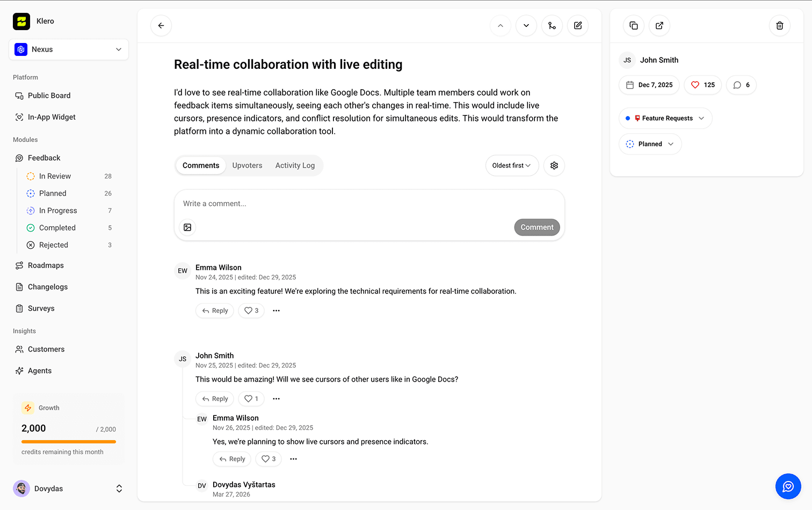The image size is (812, 510).
Task: Select Rejected feedback status
Action: click(x=69, y=245)
